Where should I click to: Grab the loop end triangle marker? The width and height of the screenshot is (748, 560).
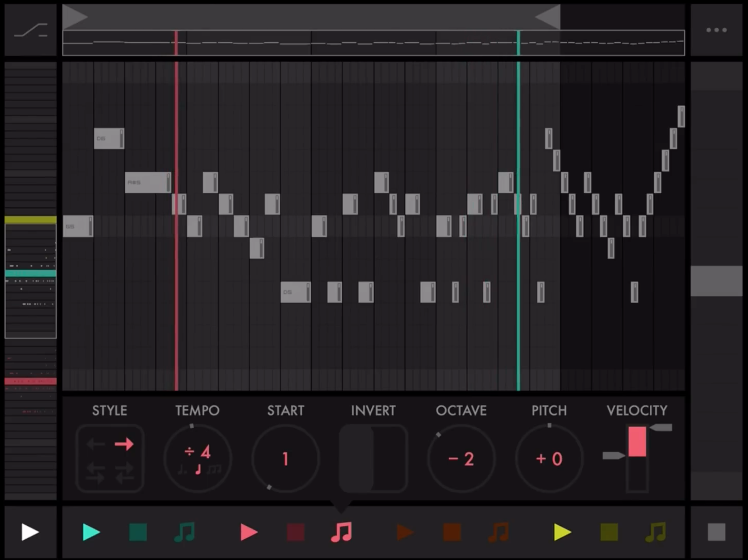tap(548, 17)
